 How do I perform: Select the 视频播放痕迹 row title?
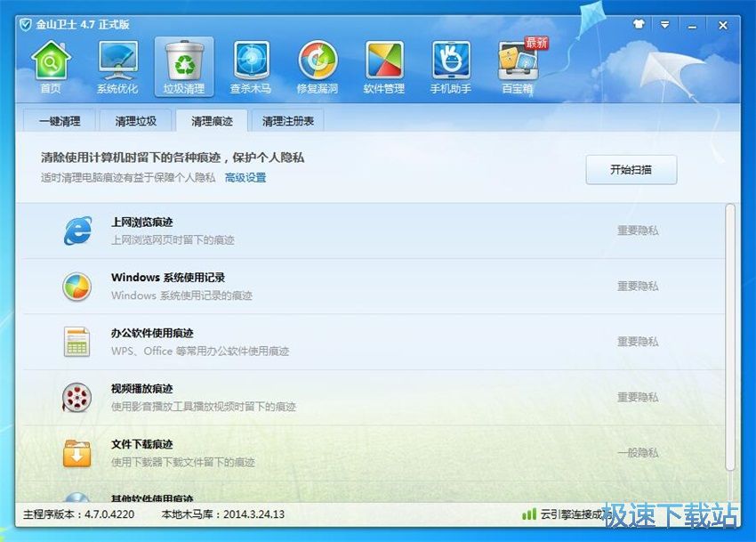pos(141,389)
